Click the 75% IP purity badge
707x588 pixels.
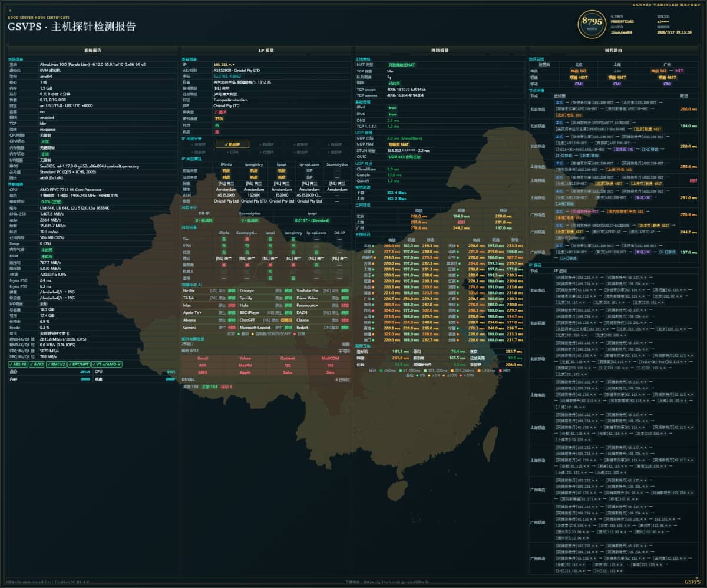(x=219, y=118)
